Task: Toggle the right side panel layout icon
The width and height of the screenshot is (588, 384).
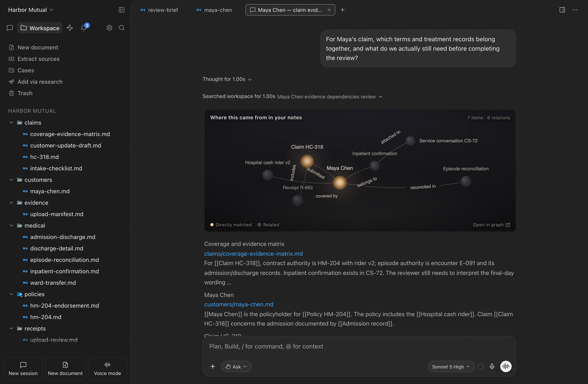Action: pyautogui.click(x=562, y=10)
